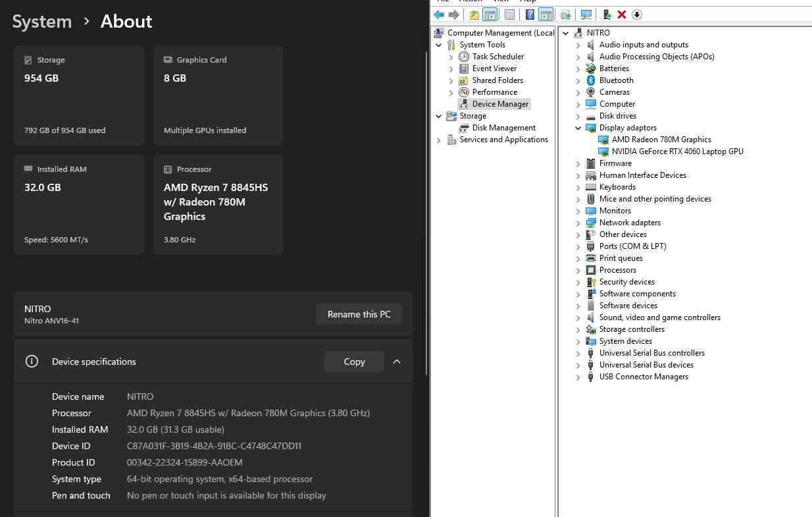This screenshot has width=812, height=517.
Task: Collapse the System Tools tree node
Action: [439, 45]
